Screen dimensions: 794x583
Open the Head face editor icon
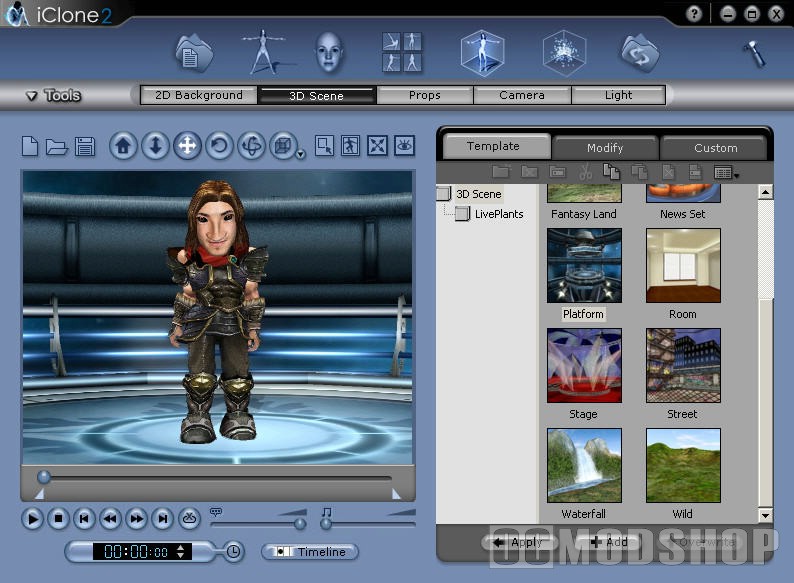pos(329,53)
